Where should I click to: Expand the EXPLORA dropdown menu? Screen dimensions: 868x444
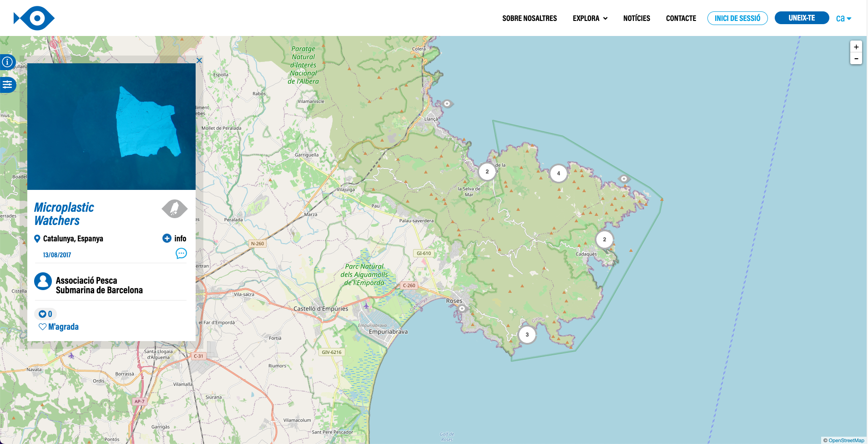coord(590,18)
